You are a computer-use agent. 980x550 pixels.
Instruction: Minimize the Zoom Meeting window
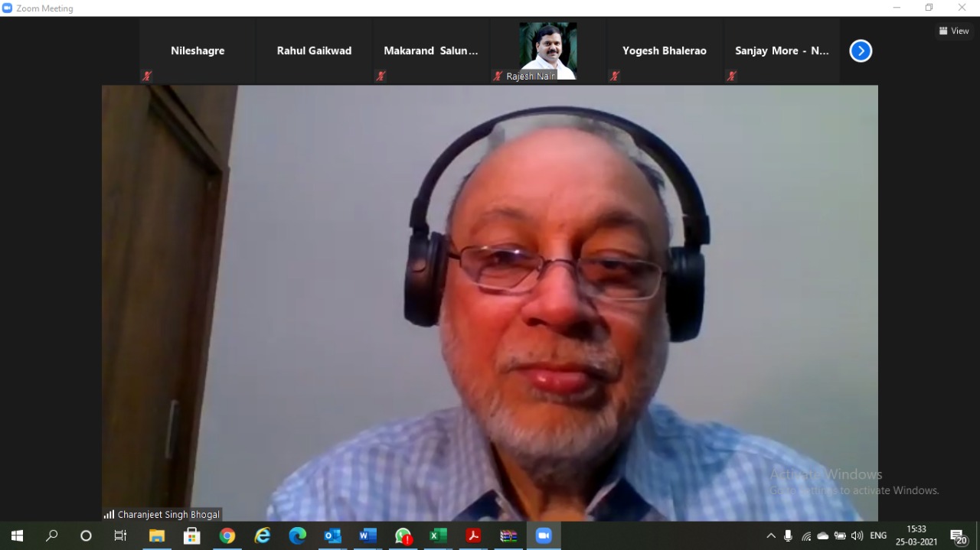897,8
